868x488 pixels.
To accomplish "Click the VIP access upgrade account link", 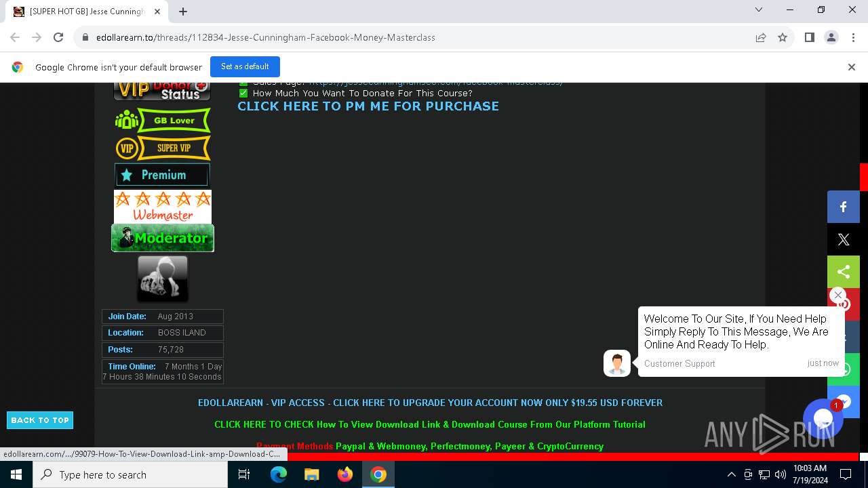I will click(x=430, y=403).
